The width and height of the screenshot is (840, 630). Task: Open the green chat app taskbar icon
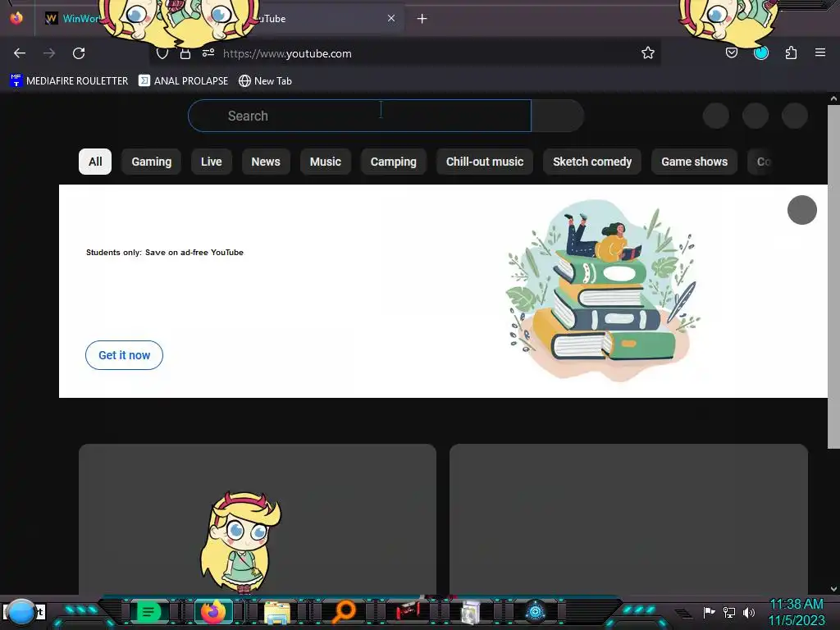pyautogui.click(x=148, y=612)
